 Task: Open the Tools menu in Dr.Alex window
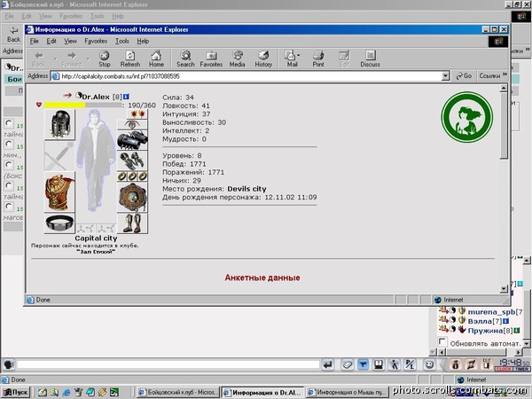[x=121, y=42]
